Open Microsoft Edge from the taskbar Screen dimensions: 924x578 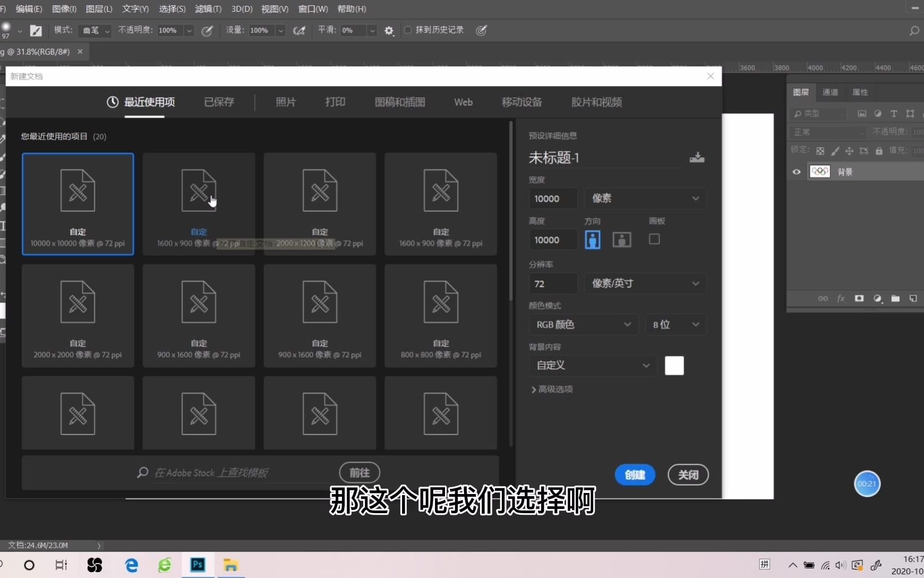point(131,565)
